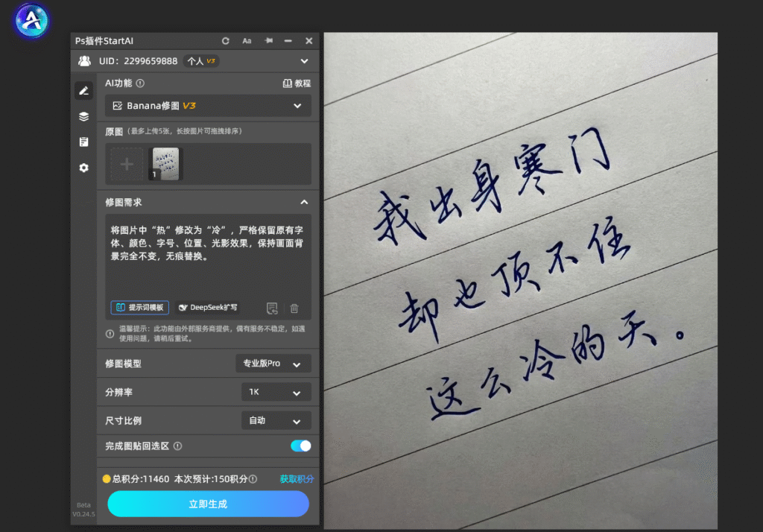Click the StartAI logo icon on desktop
The image size is (763, 532).
[x=31, y=20]
